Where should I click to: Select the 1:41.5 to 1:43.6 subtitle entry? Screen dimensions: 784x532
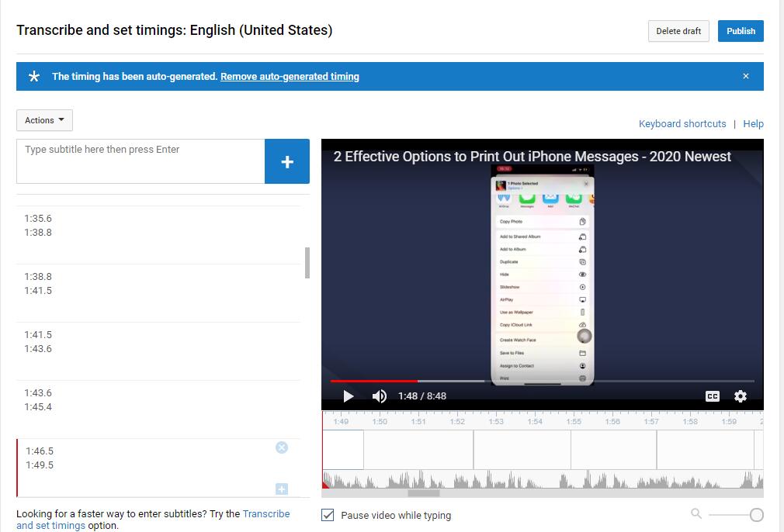(x=158, y=351)
